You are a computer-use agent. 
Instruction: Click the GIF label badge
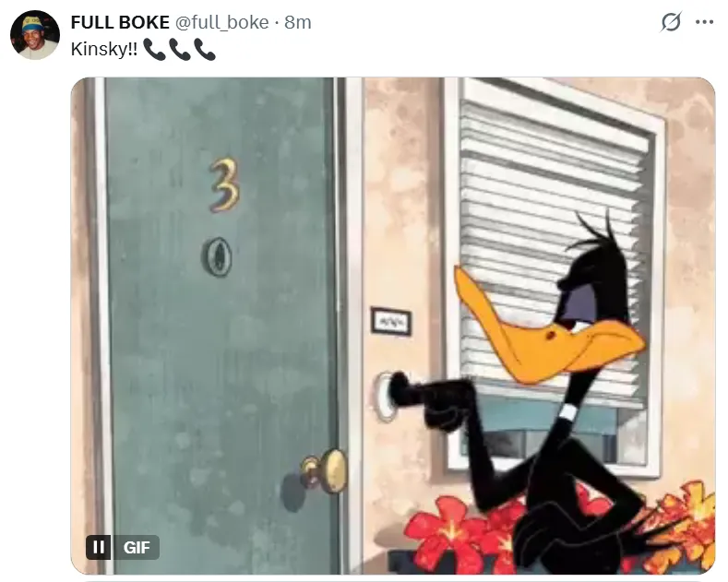pyautogui.click(x=136, y=547)
